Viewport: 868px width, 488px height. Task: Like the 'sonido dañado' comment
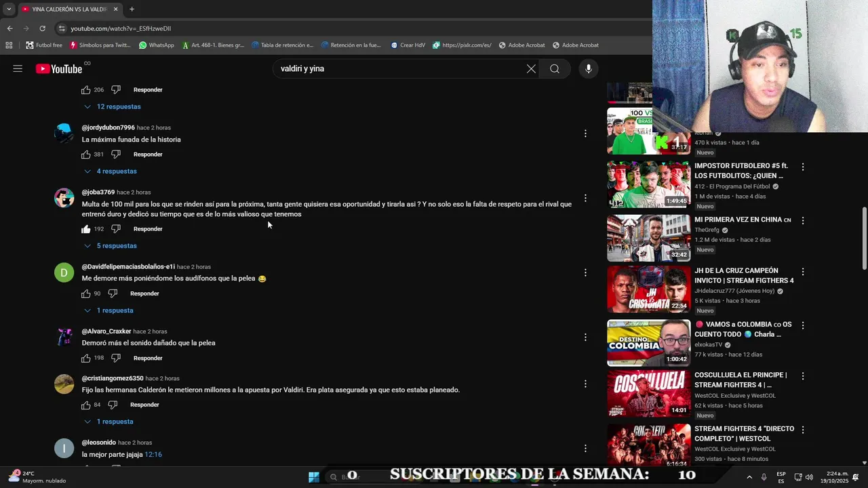[86, 358]
